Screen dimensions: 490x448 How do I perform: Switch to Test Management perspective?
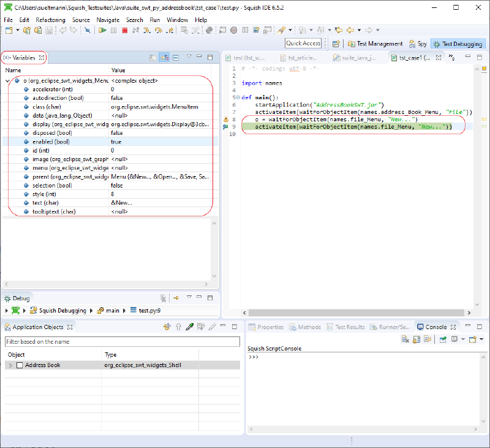[375, 44]
